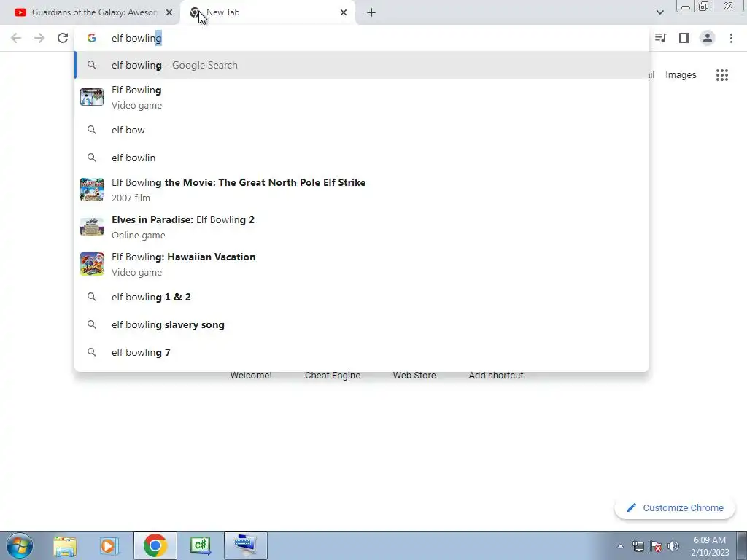Close the New Tab tab

[344, 12]
